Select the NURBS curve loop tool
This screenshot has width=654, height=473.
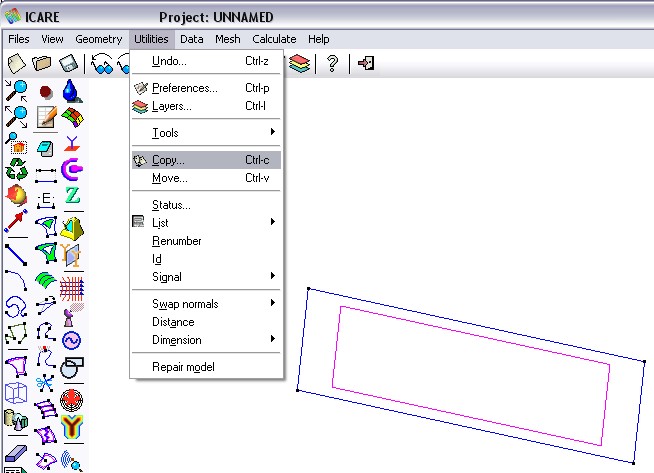pyautogui.click(x=17, y=307)
